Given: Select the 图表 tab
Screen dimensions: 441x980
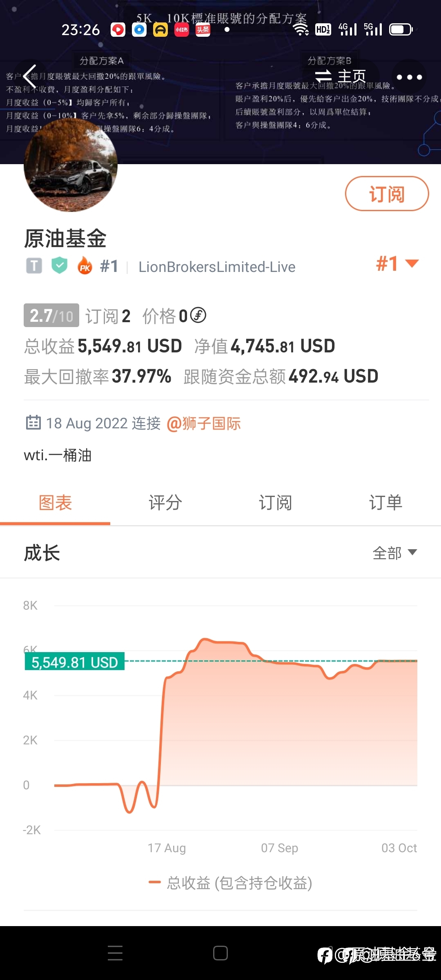Looking at the screenshot, I should pyautogui.click(x=55, y=503).
